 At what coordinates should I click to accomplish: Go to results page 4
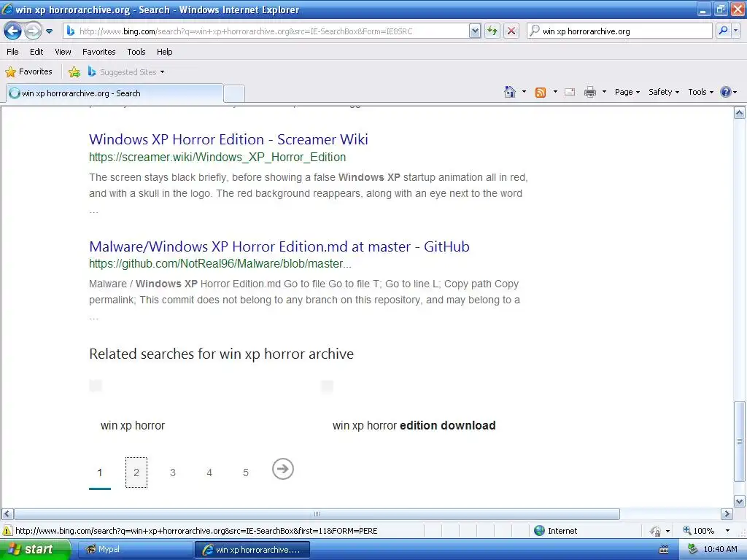coord(209,472)
